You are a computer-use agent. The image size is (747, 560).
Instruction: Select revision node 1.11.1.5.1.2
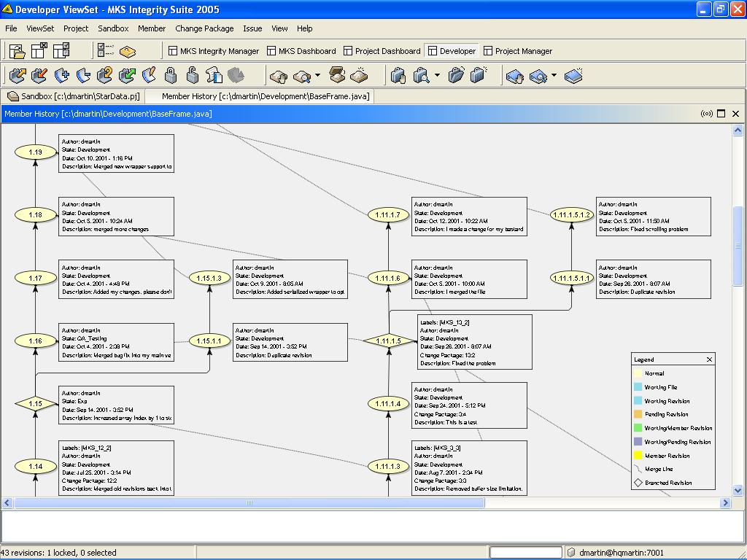[x=572, y=215]
